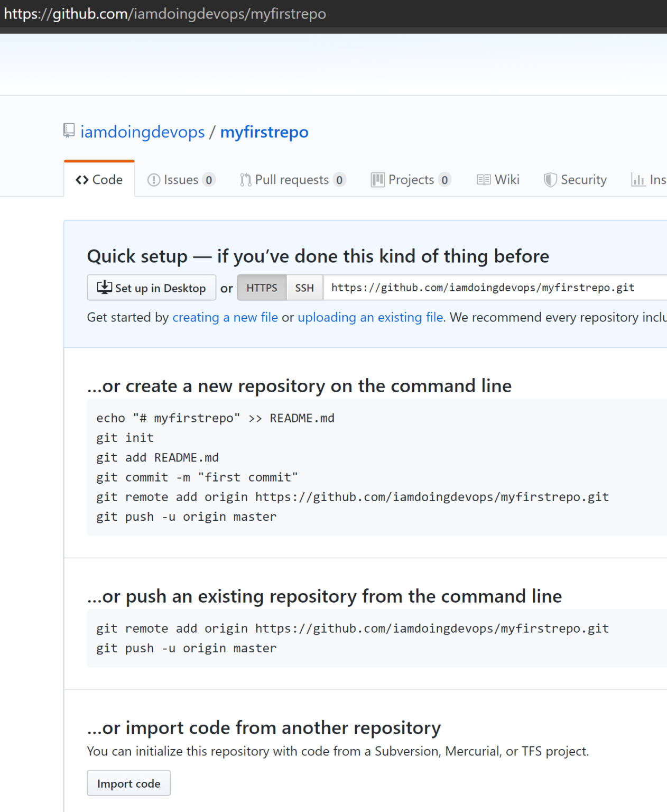Select the HTTPS protocol toggle
The width and height of the screenshot is (667, 812).
(x=262, y=288)
